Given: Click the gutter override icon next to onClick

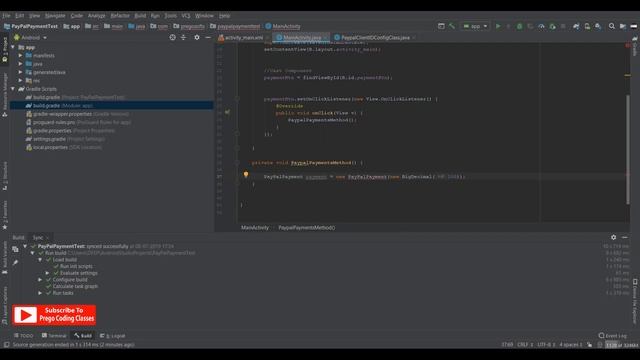Looking at the screenshot, I should point(227,112).
